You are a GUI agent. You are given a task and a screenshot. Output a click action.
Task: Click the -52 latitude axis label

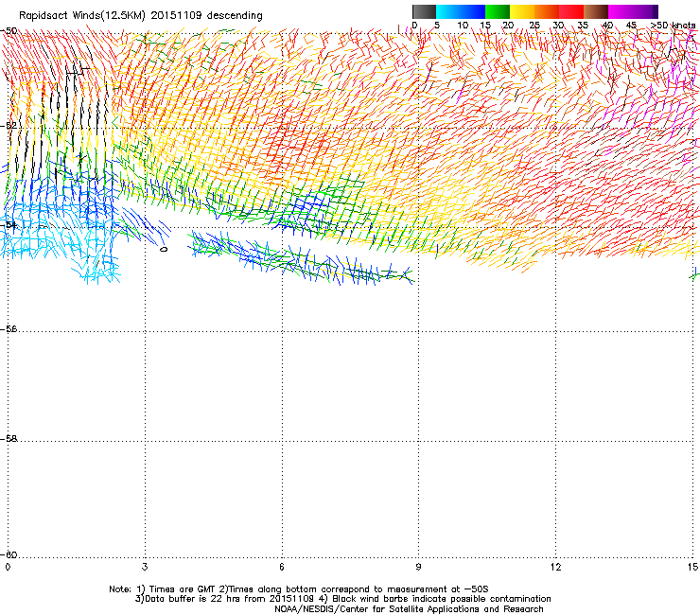coord(9,126)
